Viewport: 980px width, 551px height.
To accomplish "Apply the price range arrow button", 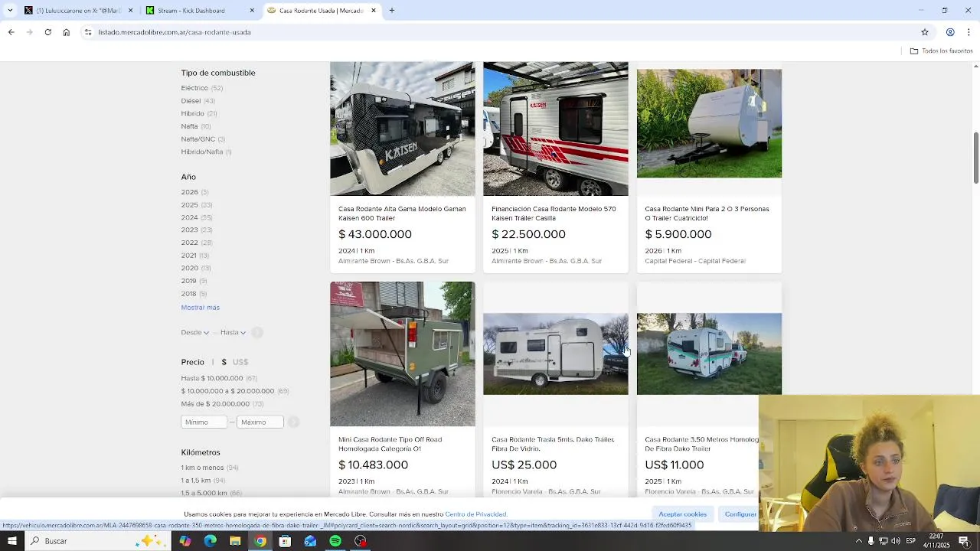I will coord(293,422).
